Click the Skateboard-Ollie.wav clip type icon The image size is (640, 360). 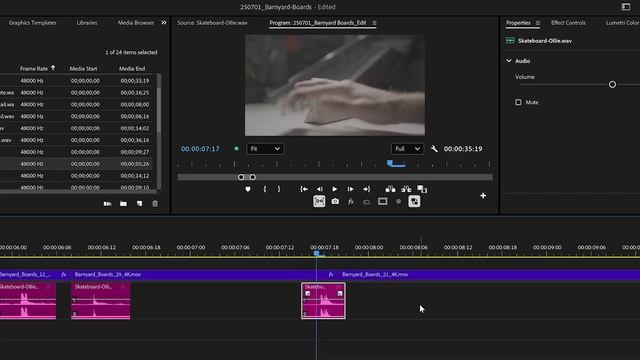coord(510,40)
